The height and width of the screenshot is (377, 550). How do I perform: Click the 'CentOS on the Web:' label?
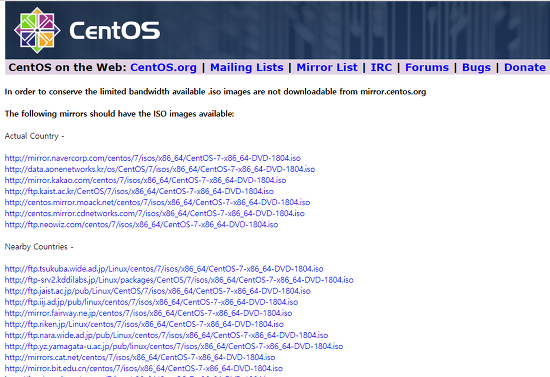click(x=67, y=67)
